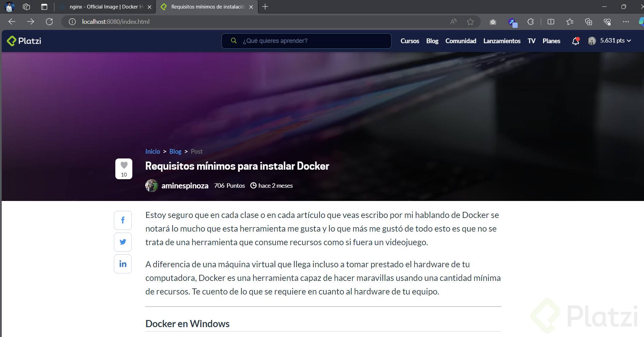Click the Requisitos mínimos para instalar Docker title
The width and height of the screenshot is (644, 337).
point(237,166)
